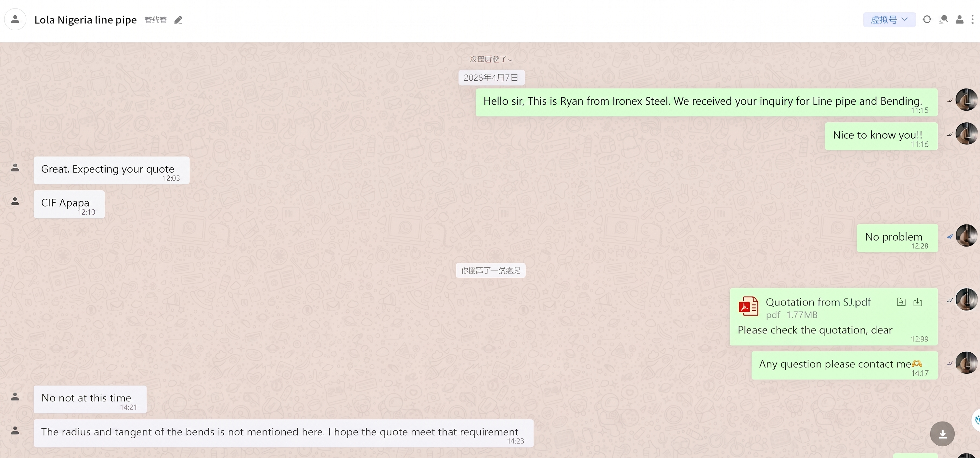Select 'Any question please contact me' message
This screenshot has width=980, height=458.
coord(845,366)
